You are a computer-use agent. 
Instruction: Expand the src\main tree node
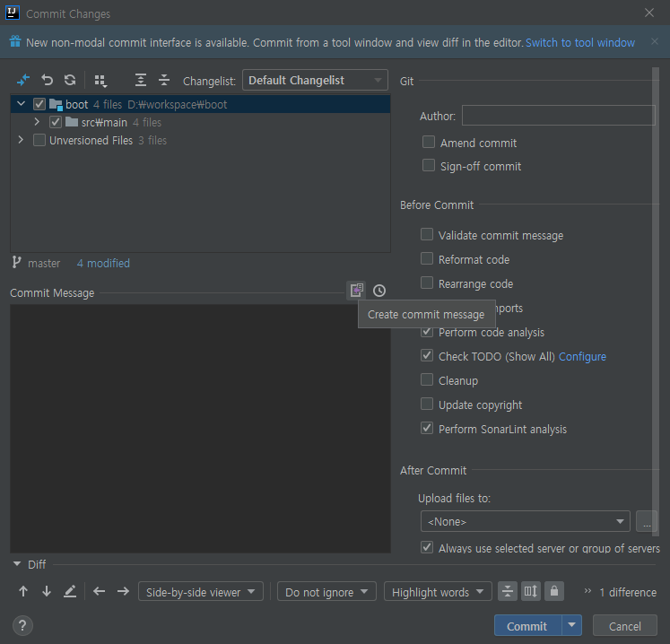point(37,122)
